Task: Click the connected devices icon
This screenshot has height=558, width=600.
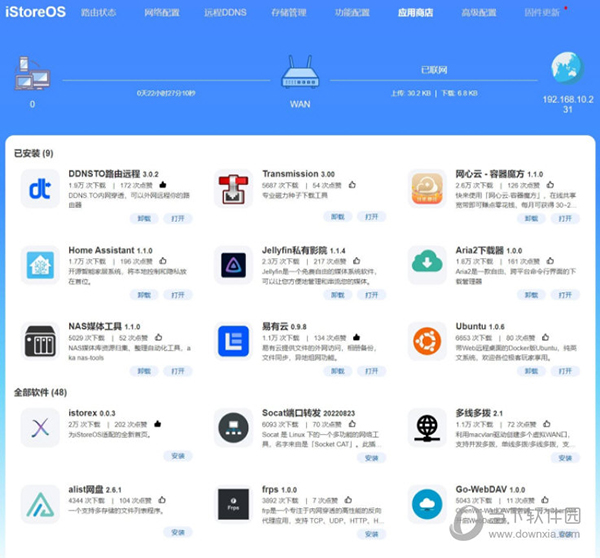Action: pyautogui.click(x=32, y=73)
